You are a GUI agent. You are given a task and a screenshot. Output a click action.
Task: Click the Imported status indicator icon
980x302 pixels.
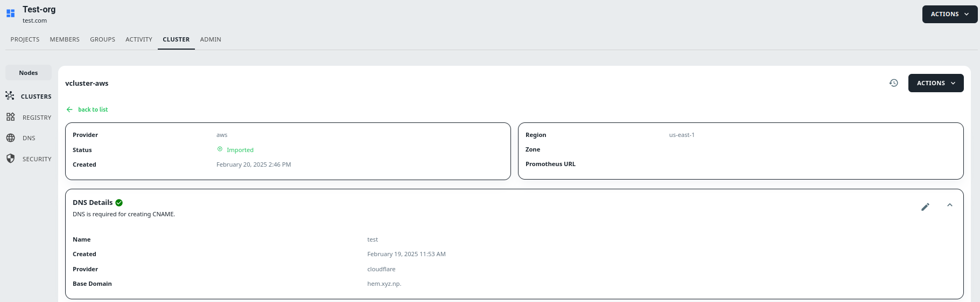tap(220, 149)
